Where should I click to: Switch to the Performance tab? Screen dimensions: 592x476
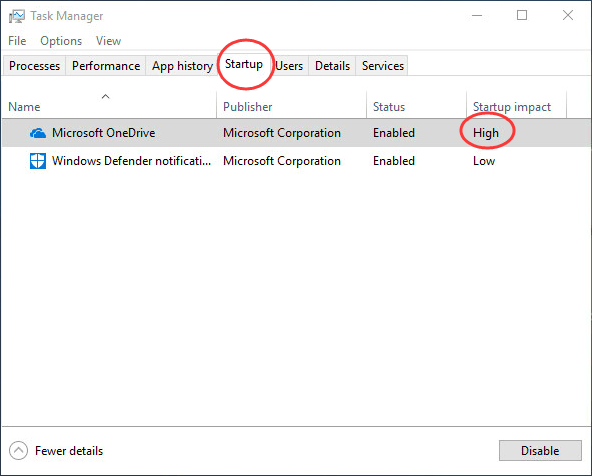pyautogui.click(x=106, y=66)
